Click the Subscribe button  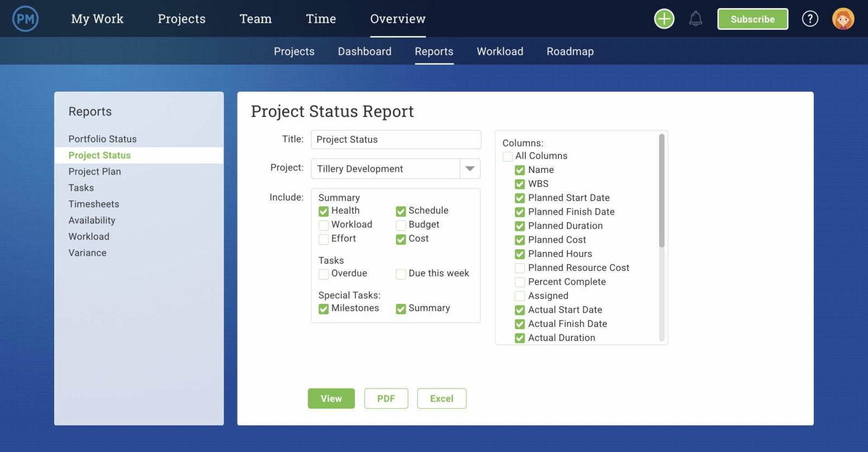[x=752, y=19]
